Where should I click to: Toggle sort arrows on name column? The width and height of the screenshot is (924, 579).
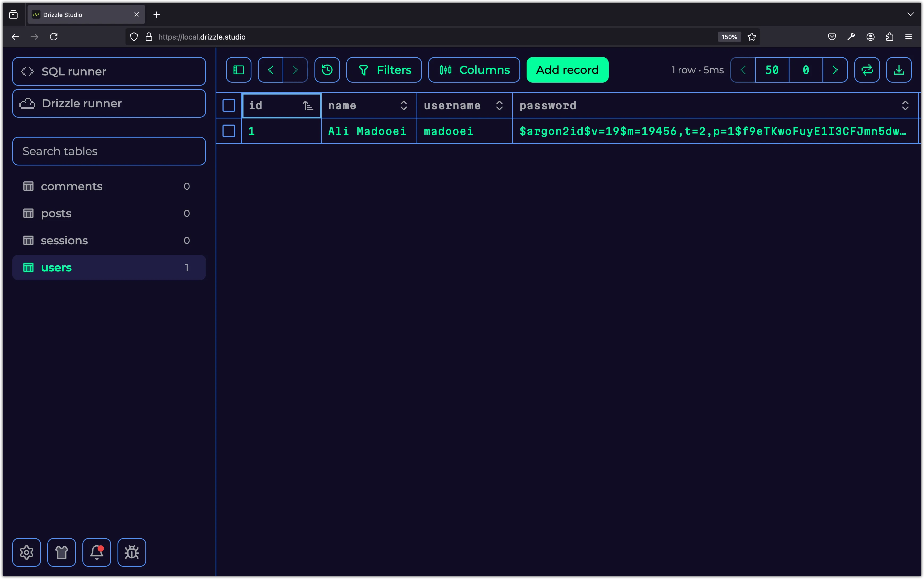(404, 105)
